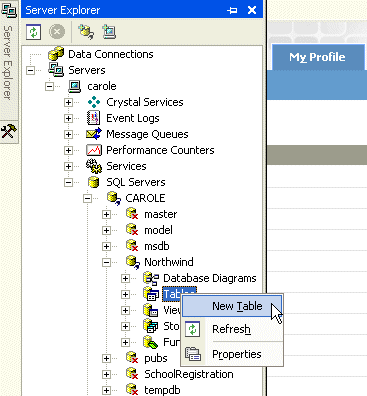
Task: Expand the Views node
Action: coord(125,310)
